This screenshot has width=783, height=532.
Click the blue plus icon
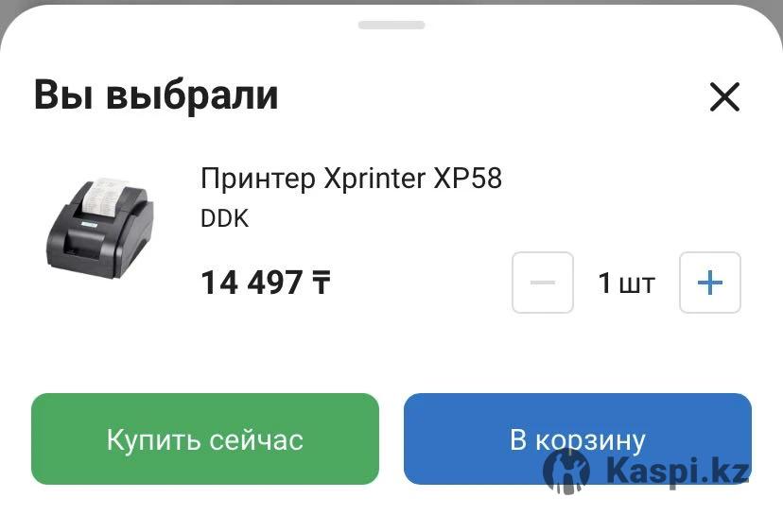point(709,283)
